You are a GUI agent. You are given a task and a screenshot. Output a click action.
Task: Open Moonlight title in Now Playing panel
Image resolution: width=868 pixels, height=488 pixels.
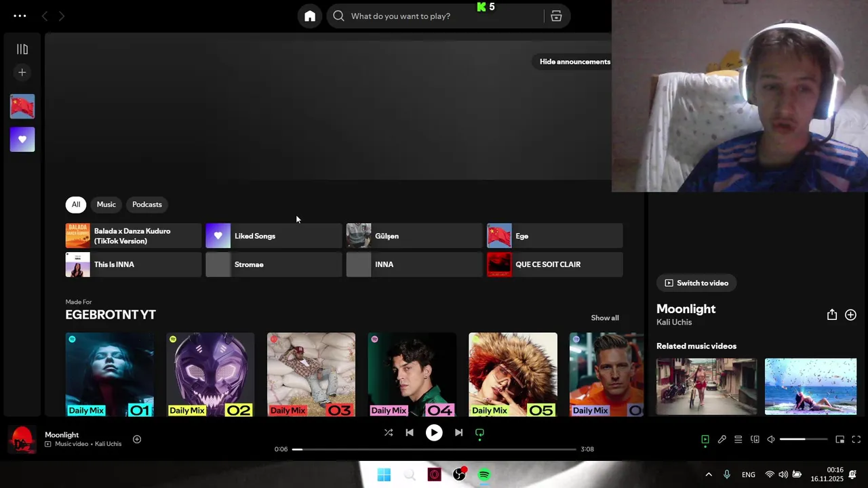pyautogui.click(x=686, y=309)
